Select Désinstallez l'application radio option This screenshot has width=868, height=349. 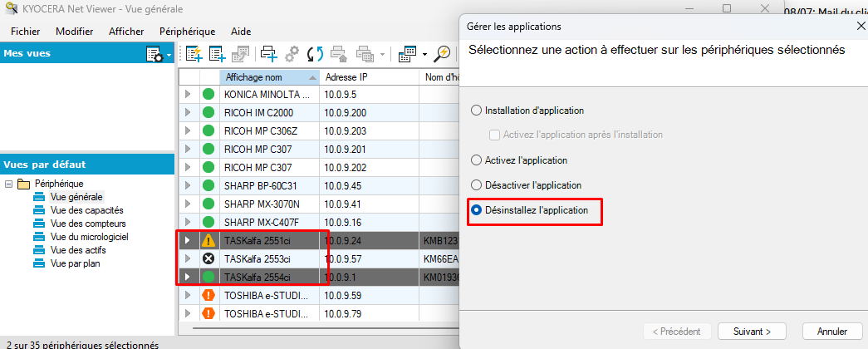pyautogui.click(x=476, y=210)
